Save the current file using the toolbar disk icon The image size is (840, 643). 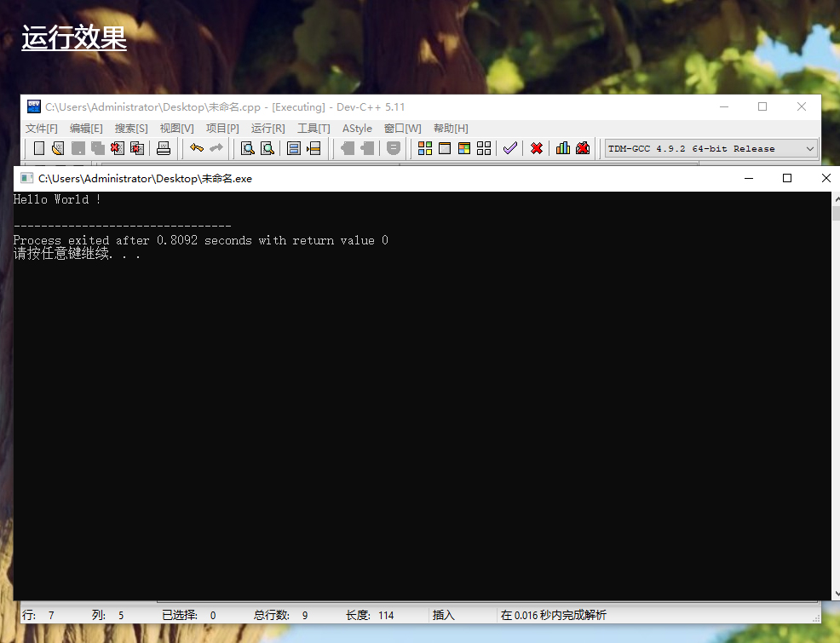click(x=78, y=148)
